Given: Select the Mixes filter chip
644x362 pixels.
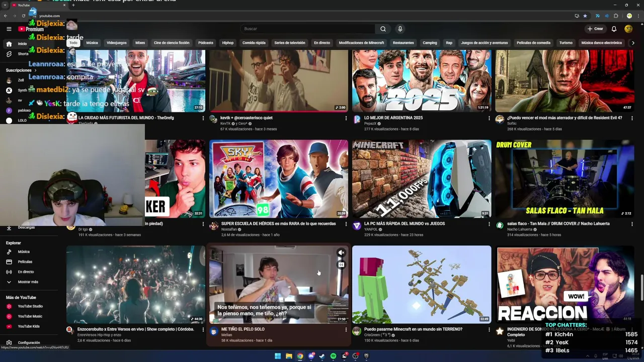Looking at the screenshot, I should pyautogui.click(x=140, y=43).
